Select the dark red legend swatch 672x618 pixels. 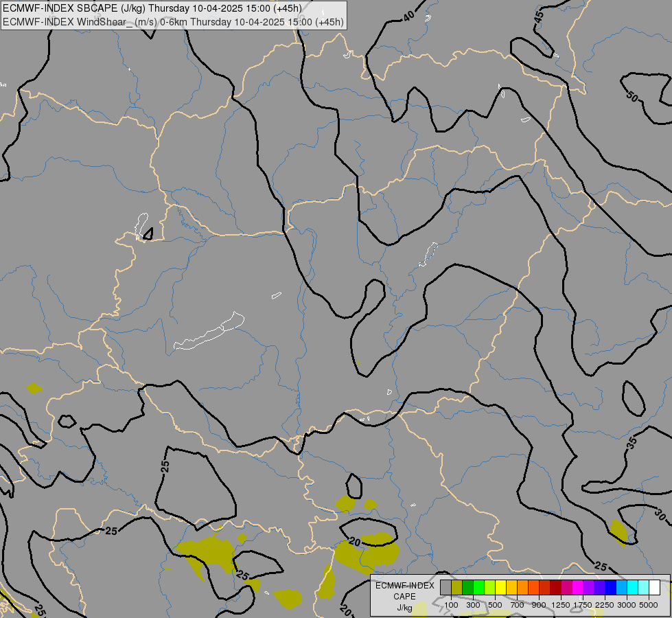(555, 587)
